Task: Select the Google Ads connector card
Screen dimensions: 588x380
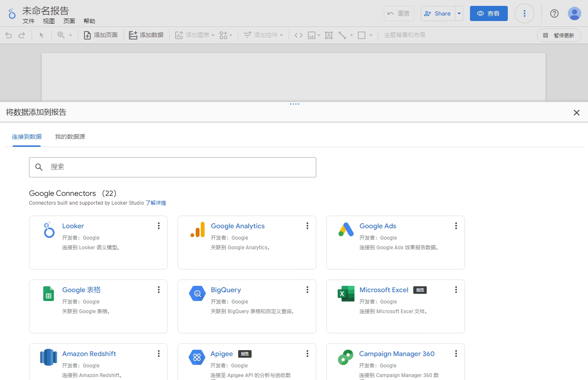Action: [x=396, y=243]
